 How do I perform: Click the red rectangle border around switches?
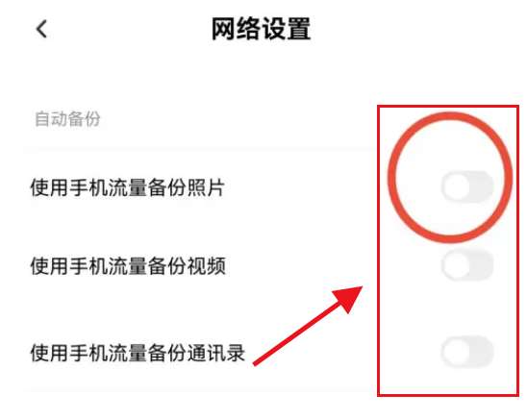[448, 107]
